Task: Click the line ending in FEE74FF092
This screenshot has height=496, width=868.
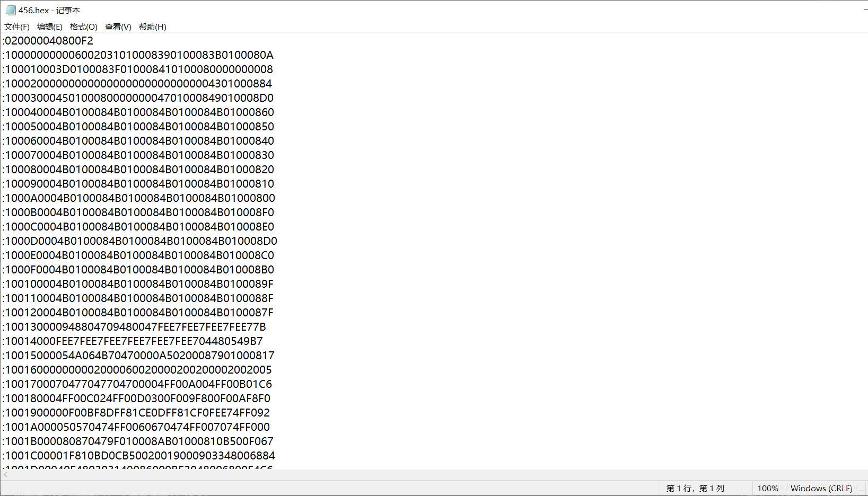Action: [136, 413]
